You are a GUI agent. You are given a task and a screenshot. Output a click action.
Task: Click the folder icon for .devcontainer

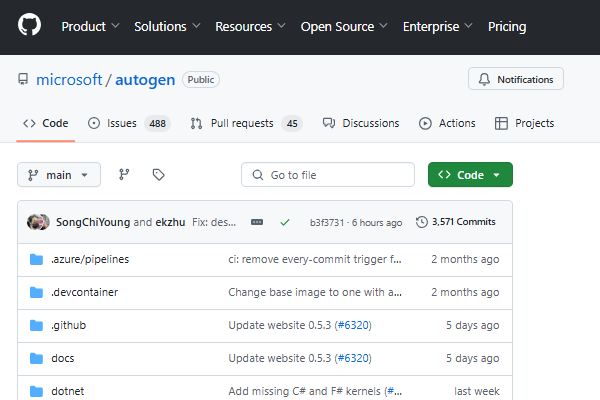[36, 292]
